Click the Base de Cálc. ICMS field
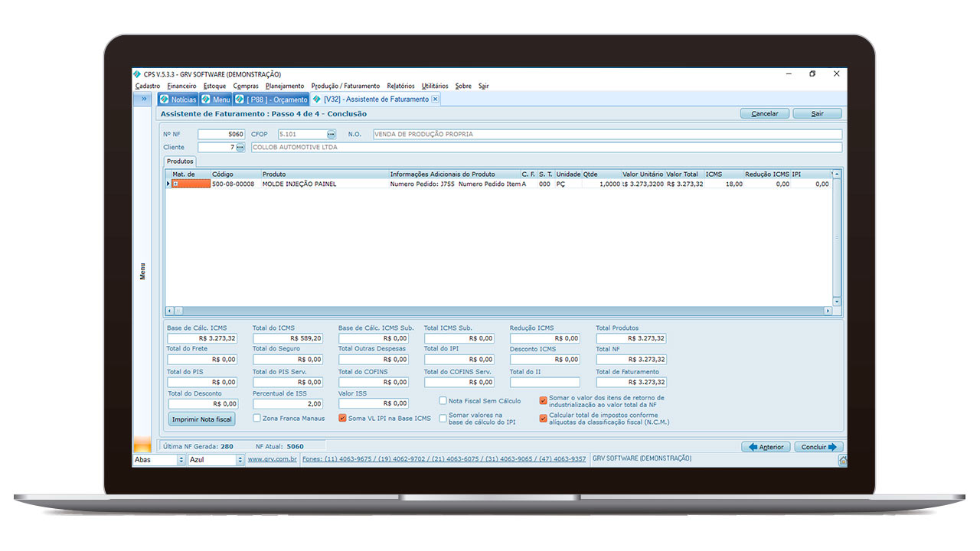 [x=203, y=338]
